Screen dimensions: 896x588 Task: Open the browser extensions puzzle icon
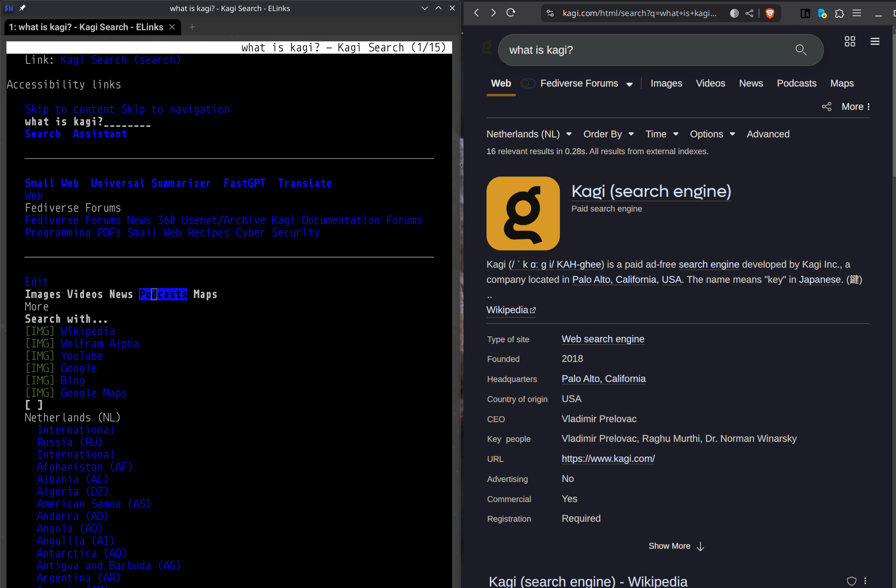pos(839,13)
